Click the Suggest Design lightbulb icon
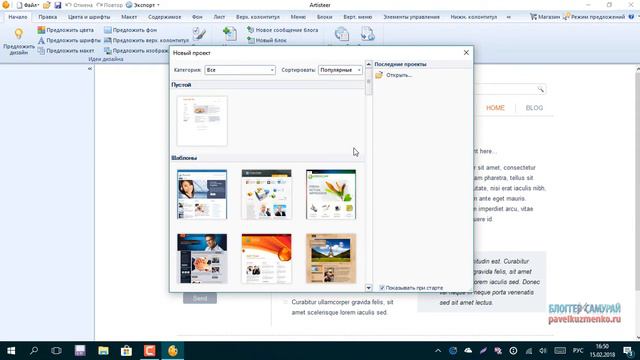This screenshot has width=640, height=360. click(x=18, y=34)
